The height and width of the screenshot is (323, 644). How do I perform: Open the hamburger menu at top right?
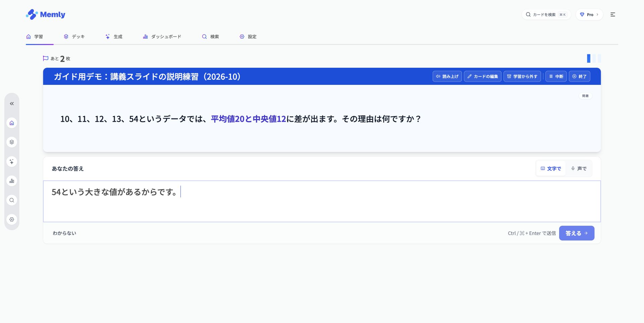pos(613,14)
